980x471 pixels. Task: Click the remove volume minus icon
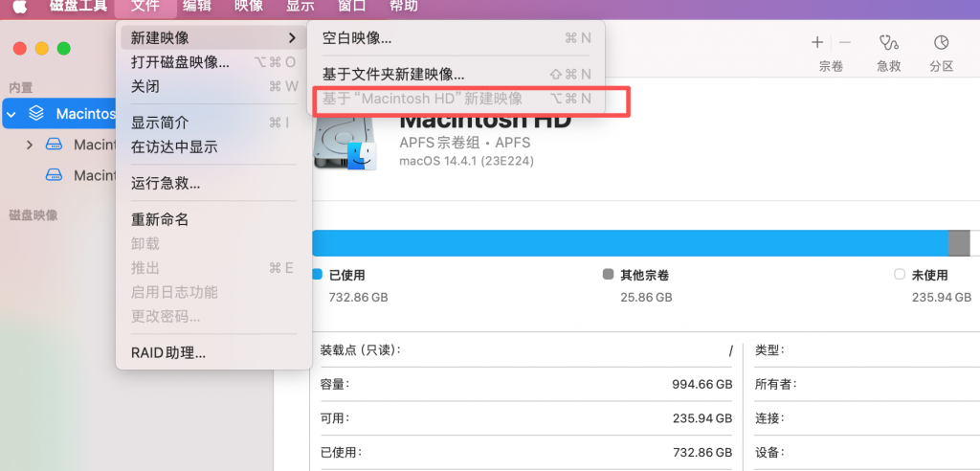(844, 43)
